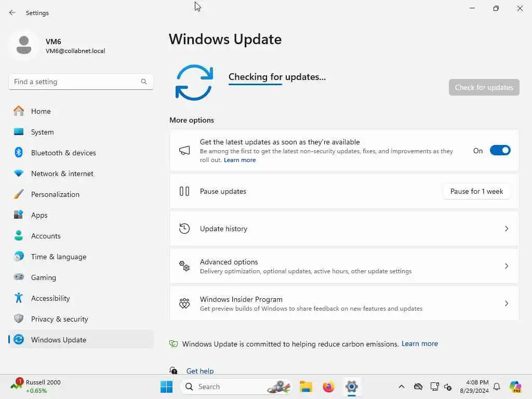The height and width of the screenshot is (399, 532).
Task: Click VM6@collabnet.local account email
Action: click(75, 51)
